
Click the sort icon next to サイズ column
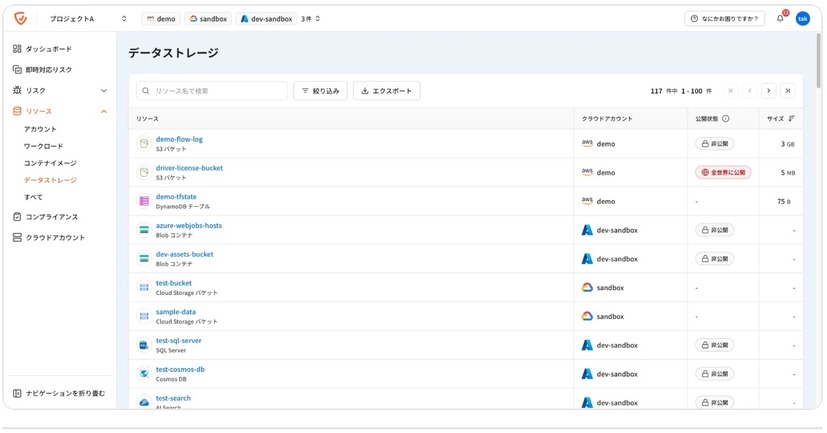click(x=791, y=119)
